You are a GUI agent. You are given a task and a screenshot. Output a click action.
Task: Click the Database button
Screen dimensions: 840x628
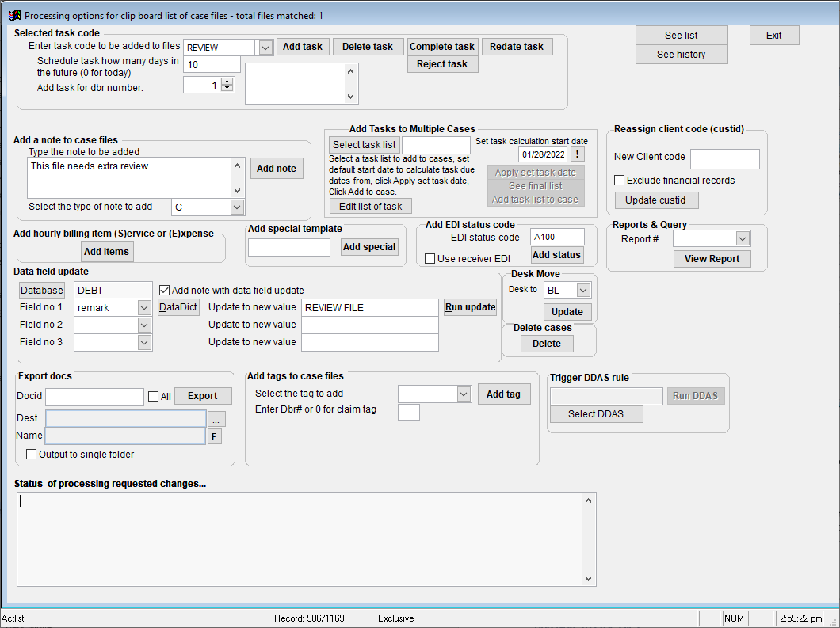click(x=42, y=290)
